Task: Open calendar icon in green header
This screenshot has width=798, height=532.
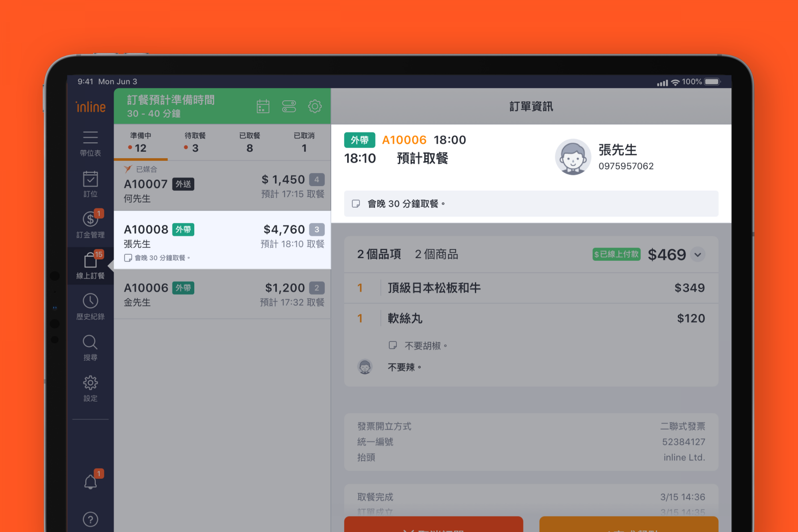Action: 263,106
